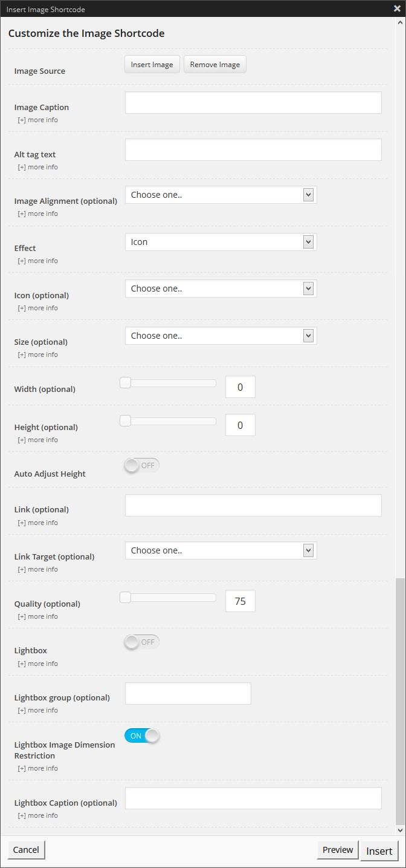Click the Preview button

click(x=338, y=850)
